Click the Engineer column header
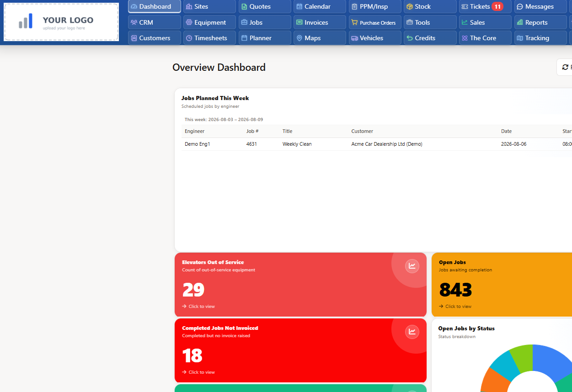This screenshot has height=392, width=572. coord(195,131)
